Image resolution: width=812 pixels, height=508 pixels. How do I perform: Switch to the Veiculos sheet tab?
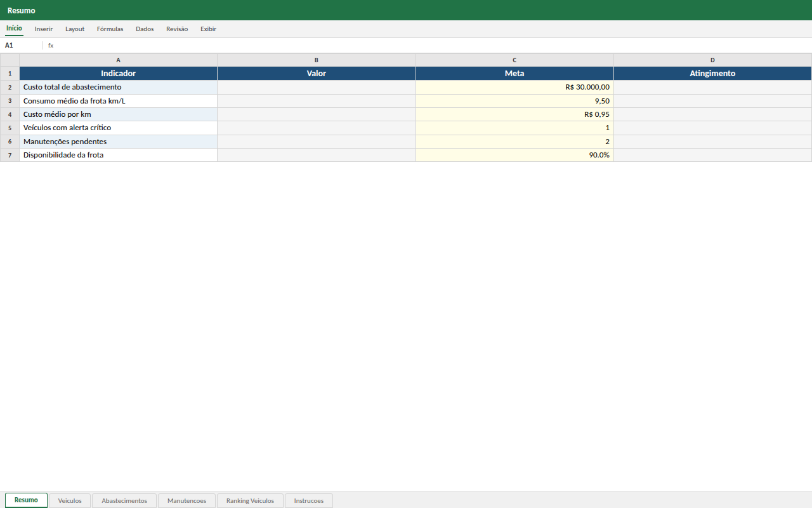70,500
